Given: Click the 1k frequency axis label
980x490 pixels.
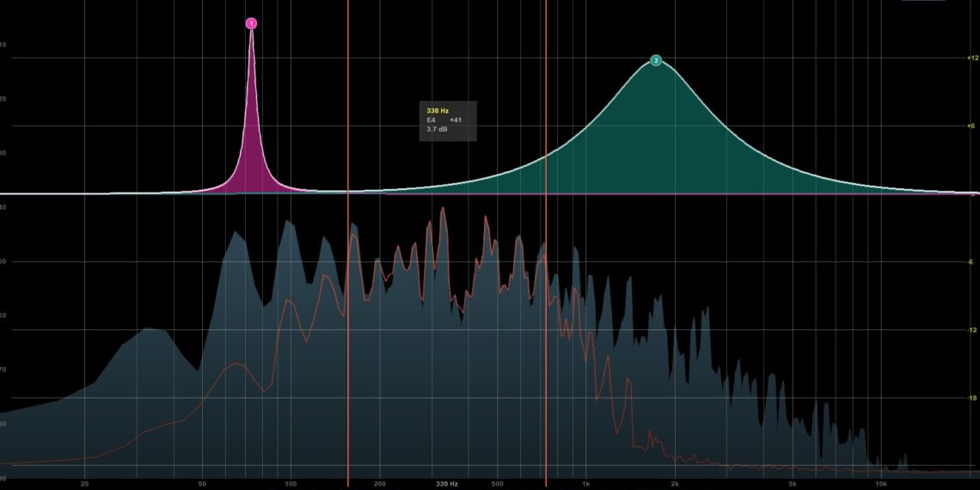Looking at the screenshot, I should (586, 484).
